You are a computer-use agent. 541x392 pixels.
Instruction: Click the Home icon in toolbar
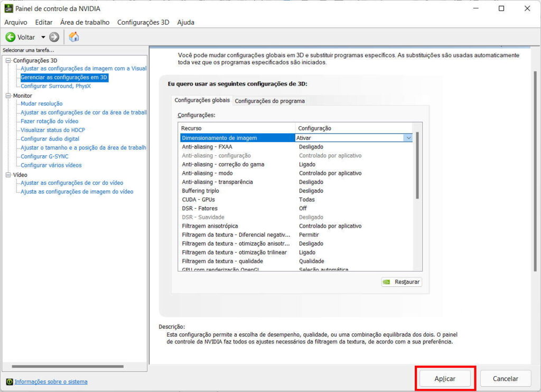point(74,37)
